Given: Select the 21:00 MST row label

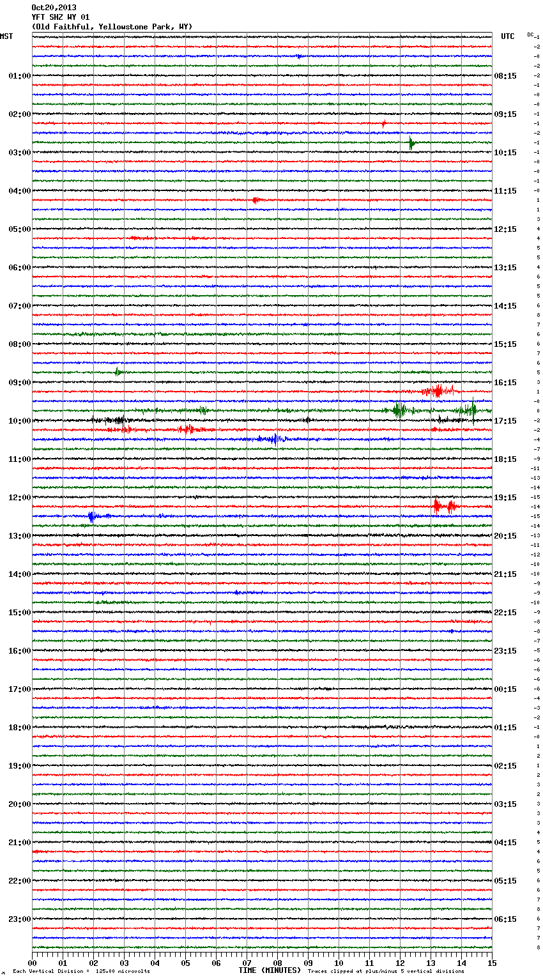Looking at the screenshot, I should (x=19, y=843).
